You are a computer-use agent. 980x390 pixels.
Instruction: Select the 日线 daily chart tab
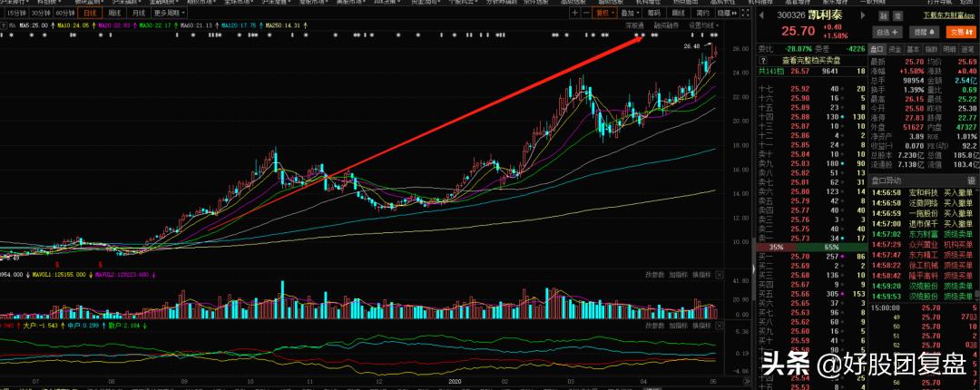89,13
